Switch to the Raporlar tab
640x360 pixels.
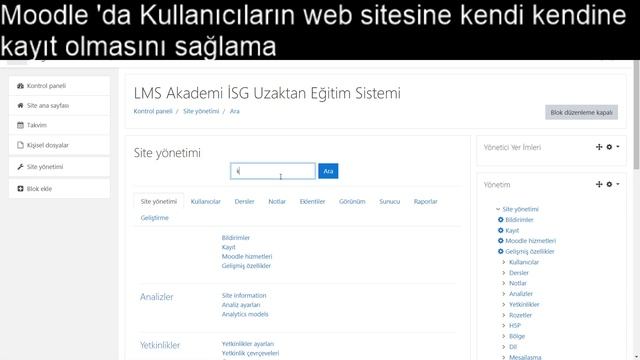426,202
